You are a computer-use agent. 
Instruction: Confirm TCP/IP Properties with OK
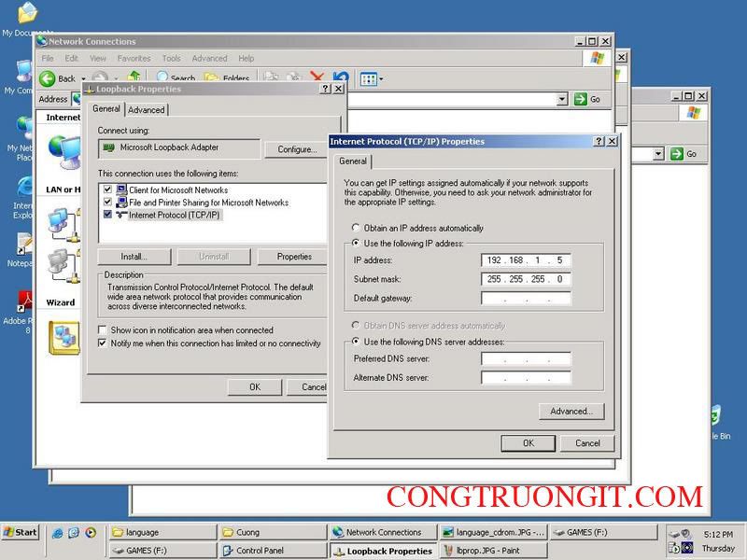[x=529, y=442]
